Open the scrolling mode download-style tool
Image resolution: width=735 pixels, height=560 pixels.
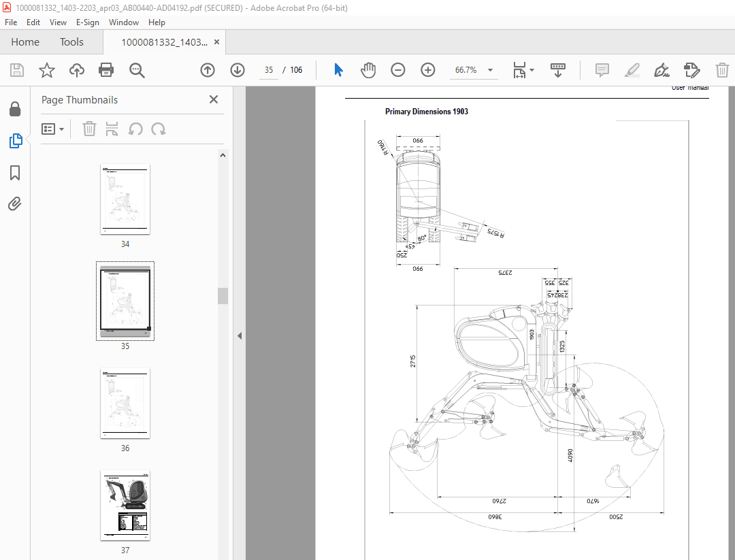pos(558,70)
